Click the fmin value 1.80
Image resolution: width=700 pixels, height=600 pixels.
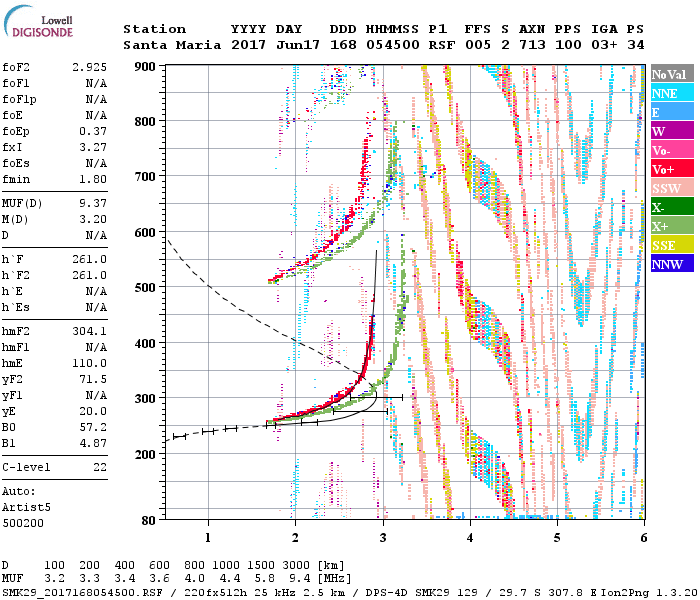93,179
